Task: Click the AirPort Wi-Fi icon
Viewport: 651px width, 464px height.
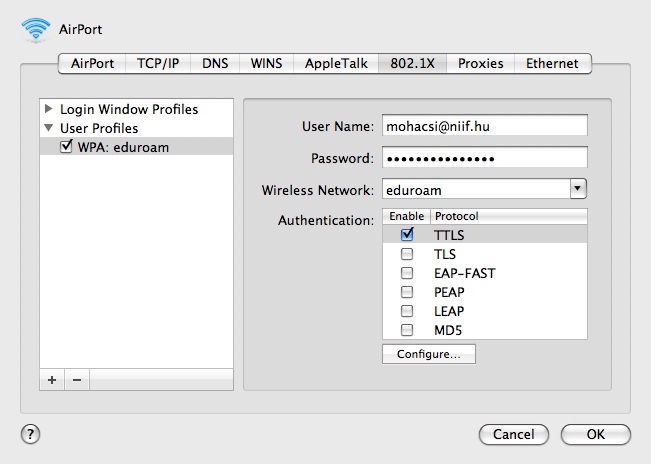Action: pyautogui.click(x=34, y=29)
